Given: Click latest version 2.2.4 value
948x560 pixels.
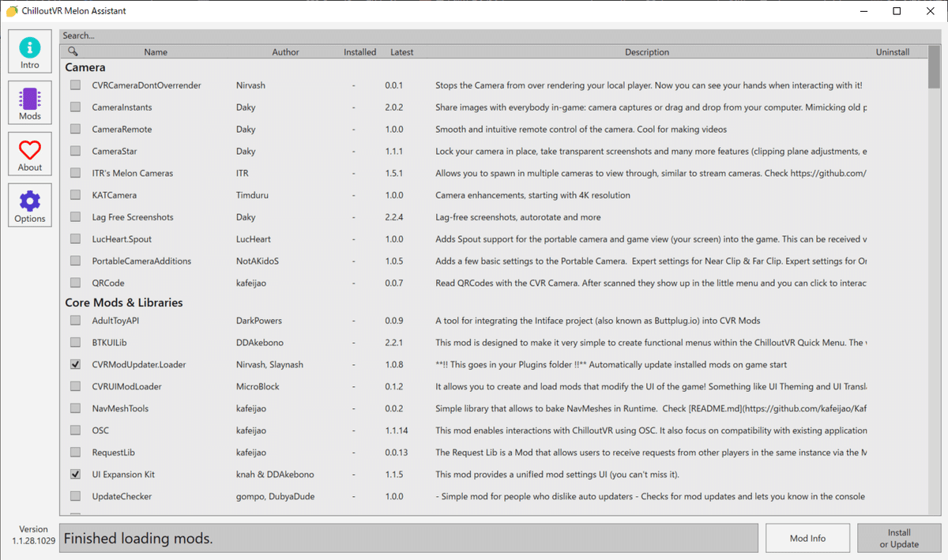Looking at the screenshot, I should click(x=394, y=216).
